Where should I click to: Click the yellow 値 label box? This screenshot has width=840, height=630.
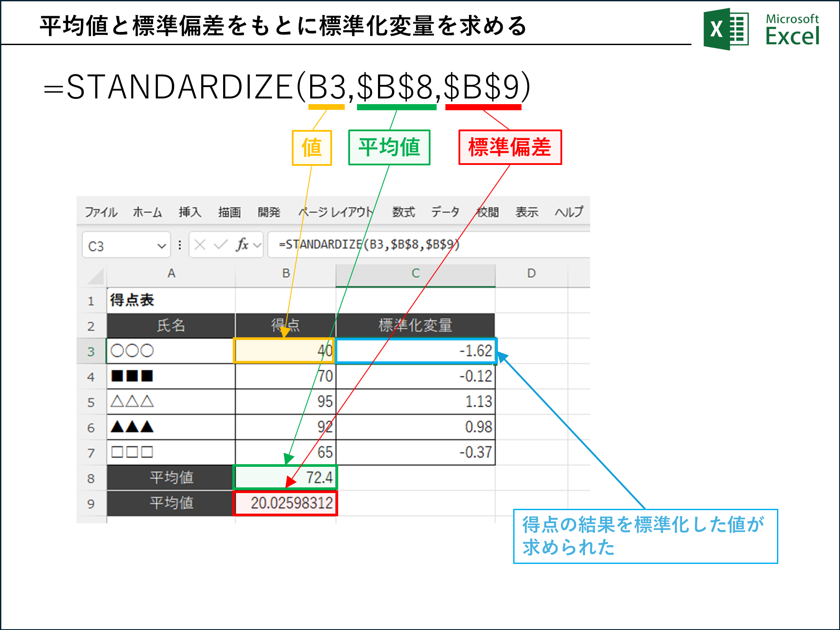[311, 147]
